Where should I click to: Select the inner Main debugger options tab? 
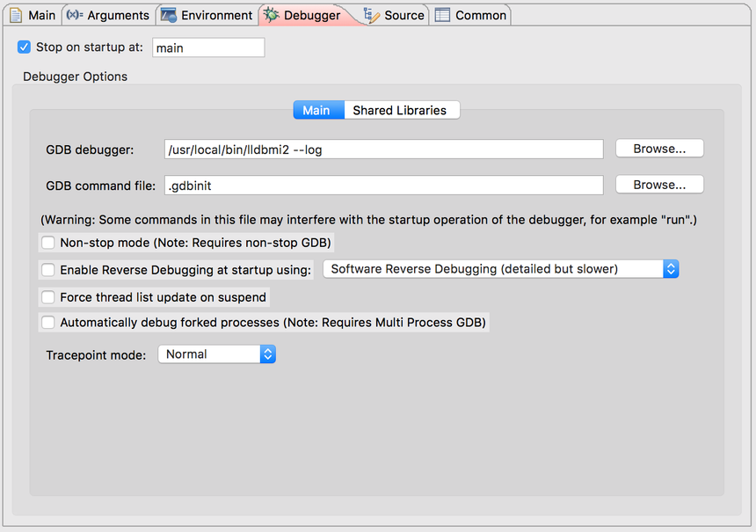316,110
